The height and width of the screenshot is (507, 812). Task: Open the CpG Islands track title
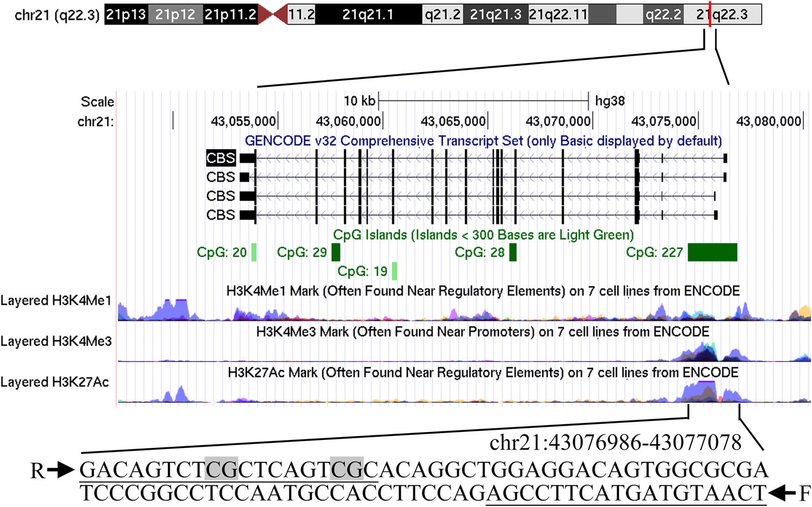(x=484, y=235)
